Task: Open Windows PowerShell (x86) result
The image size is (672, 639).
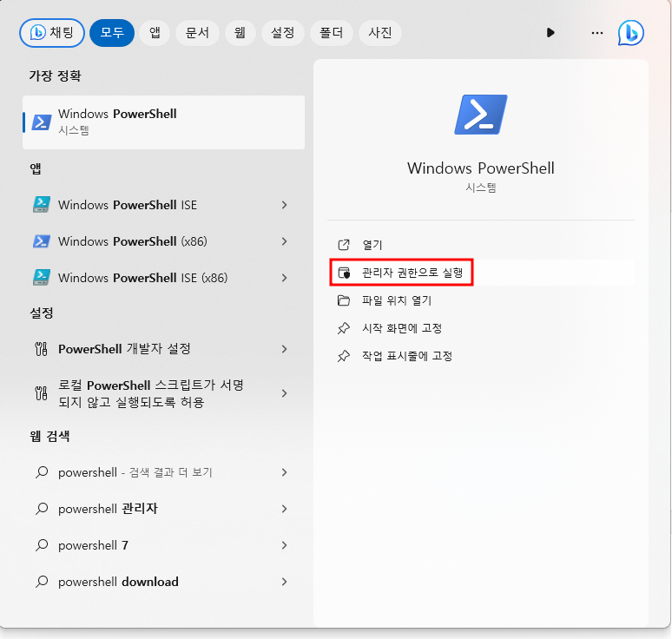Action: 164,241
